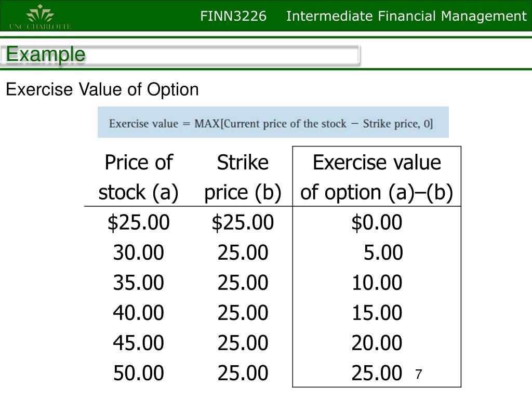This screenshot has width=532, height=399.
Task: Click the UNC Charlotte logo
Action: tap(41, 17)
